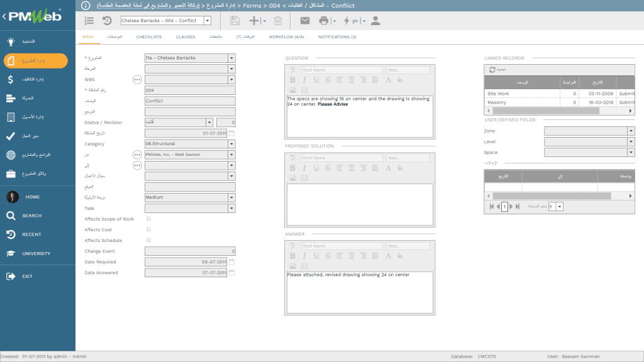Click the printer icon in toolbar
This screenshot has width=644, height=362.
tap(324, 21)
